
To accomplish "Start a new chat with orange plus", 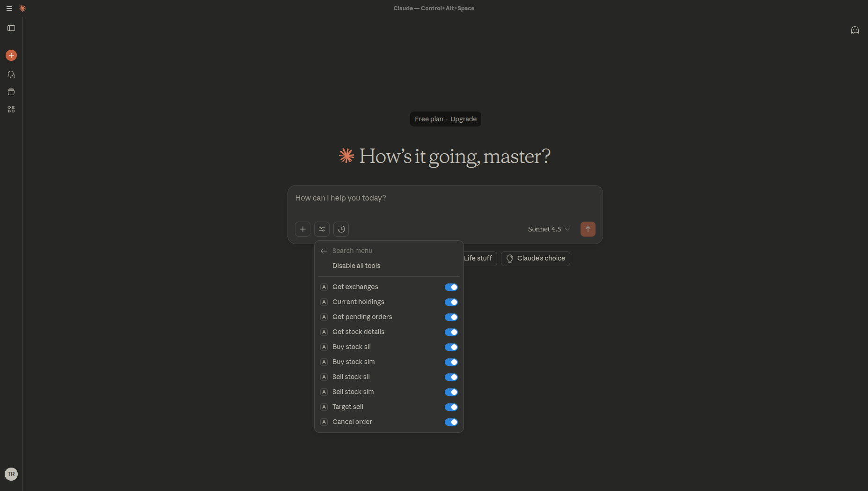I will pos(11,55).
